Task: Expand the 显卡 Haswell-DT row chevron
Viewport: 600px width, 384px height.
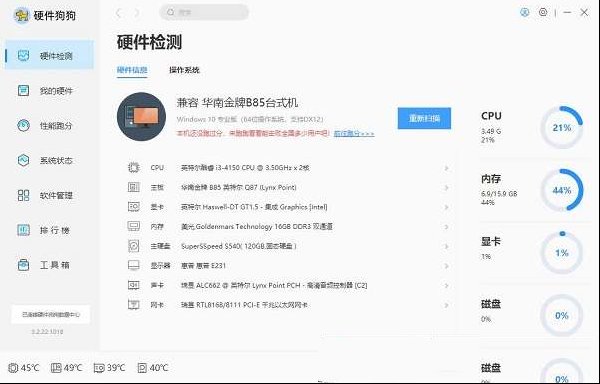Action: click(x=446, y=207)
